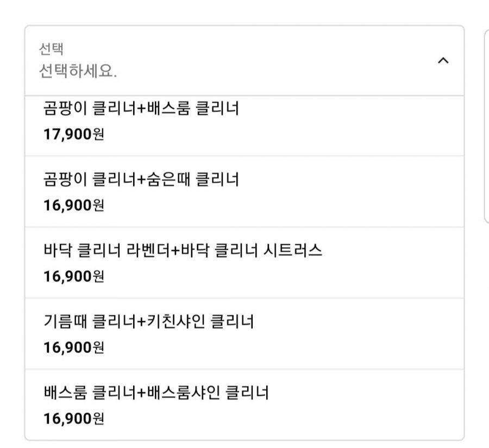Choose the 곰팡이 클리너+숨은때 클리너 option

coord(244,191)
